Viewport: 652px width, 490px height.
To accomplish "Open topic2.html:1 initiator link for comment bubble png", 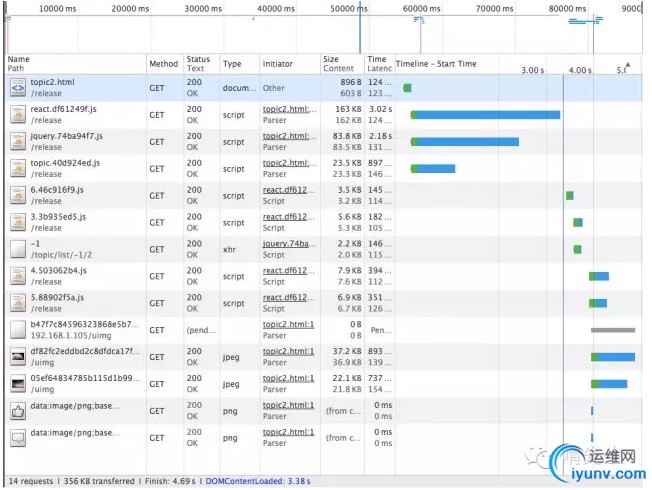I will click(289, 432).
